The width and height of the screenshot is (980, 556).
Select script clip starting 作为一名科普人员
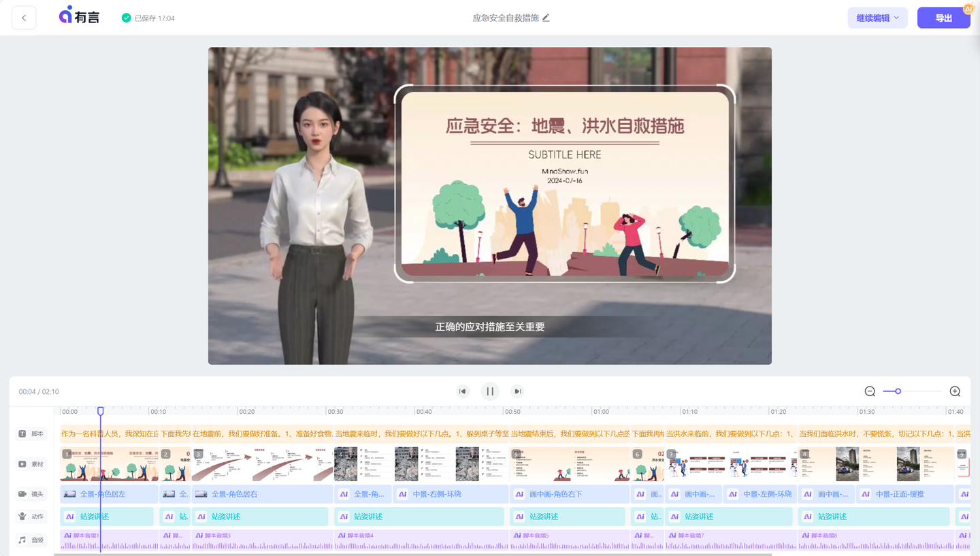109,434
